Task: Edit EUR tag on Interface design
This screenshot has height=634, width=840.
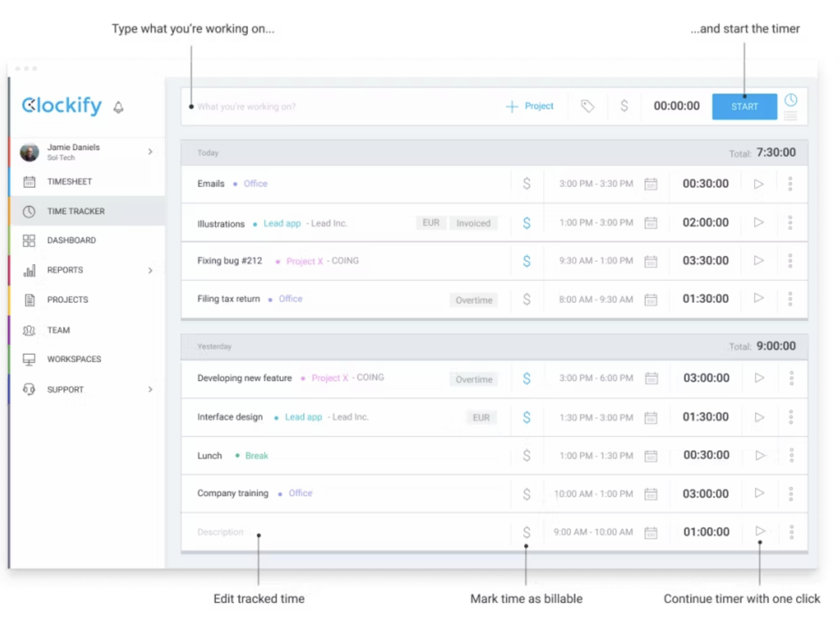Action: point(481,418)
